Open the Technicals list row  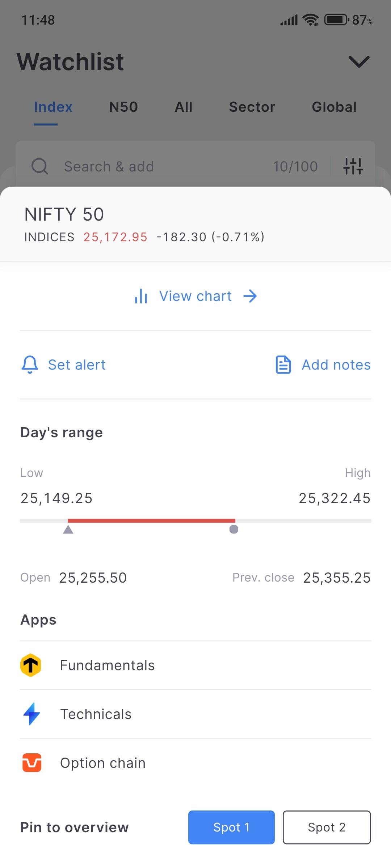pyautogui.click(x=195, y=714)
